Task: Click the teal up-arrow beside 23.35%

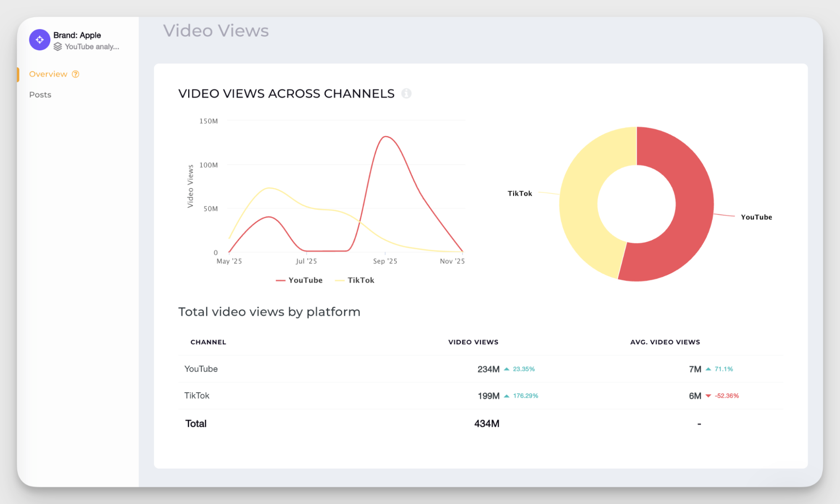Action: tap(506, 369)
